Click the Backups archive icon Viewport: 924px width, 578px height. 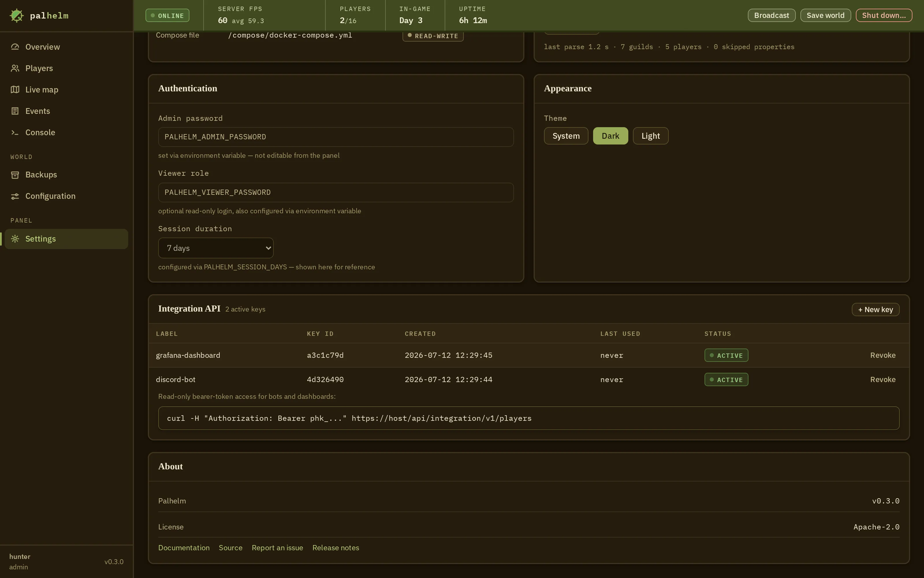(x=15, y=175)
